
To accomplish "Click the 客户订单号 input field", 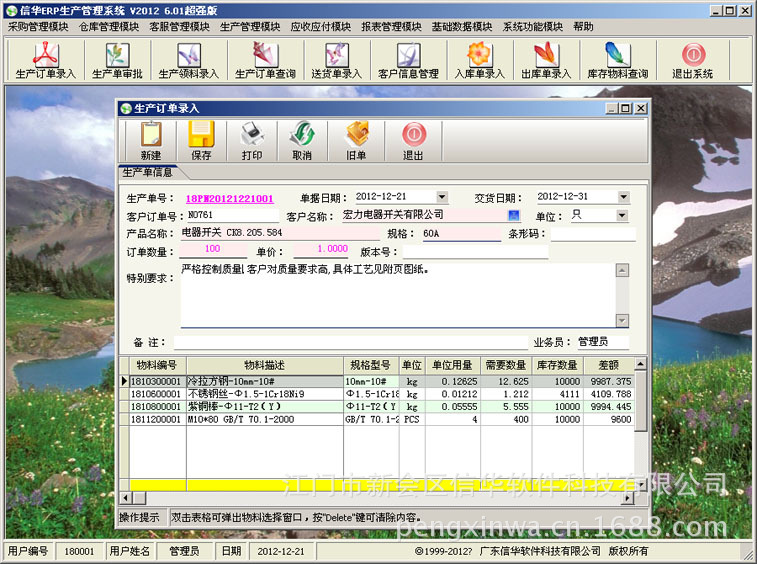I will [x=233, y=215].
